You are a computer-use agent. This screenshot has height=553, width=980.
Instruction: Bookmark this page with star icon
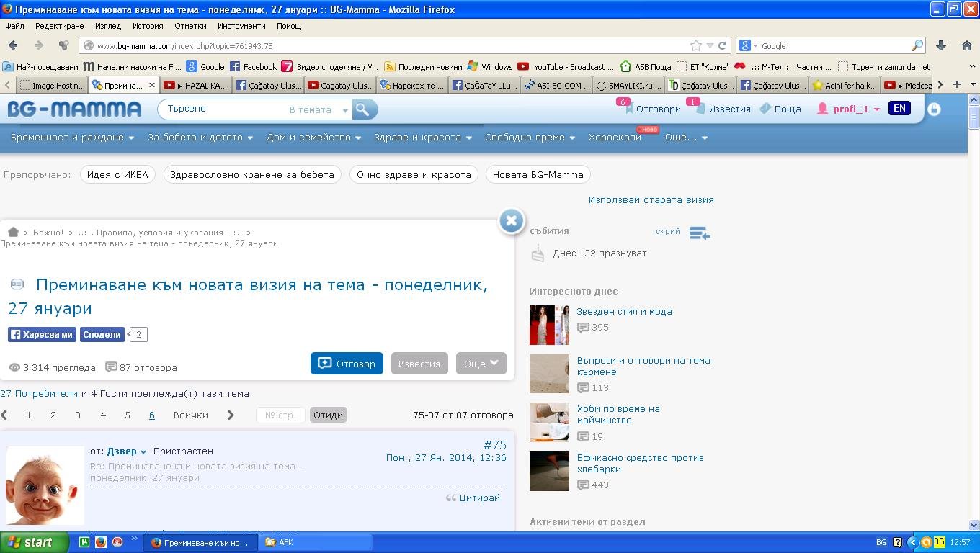pos(695,45)
